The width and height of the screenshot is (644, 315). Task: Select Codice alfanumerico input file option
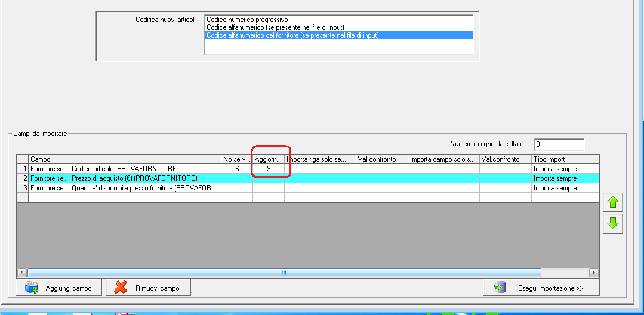338,27
